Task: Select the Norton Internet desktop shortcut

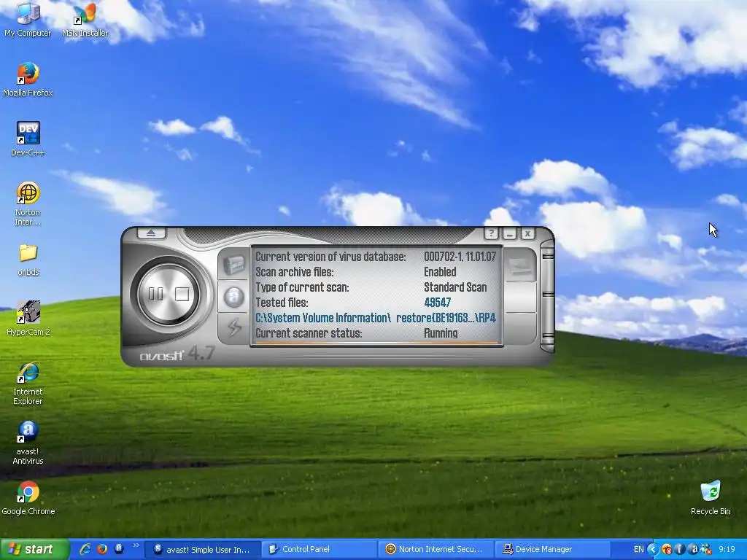Action: [x=28, y=204]
